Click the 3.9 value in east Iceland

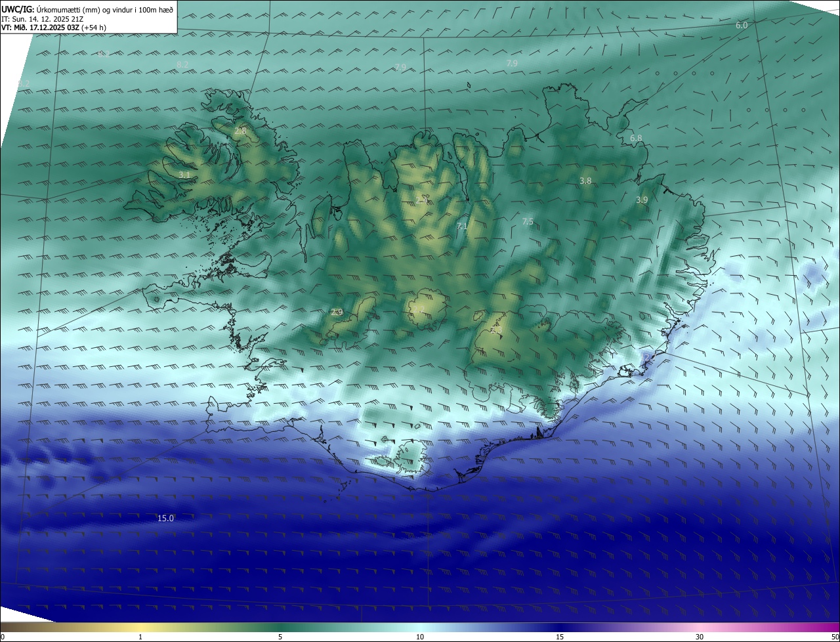pos(642,200)
